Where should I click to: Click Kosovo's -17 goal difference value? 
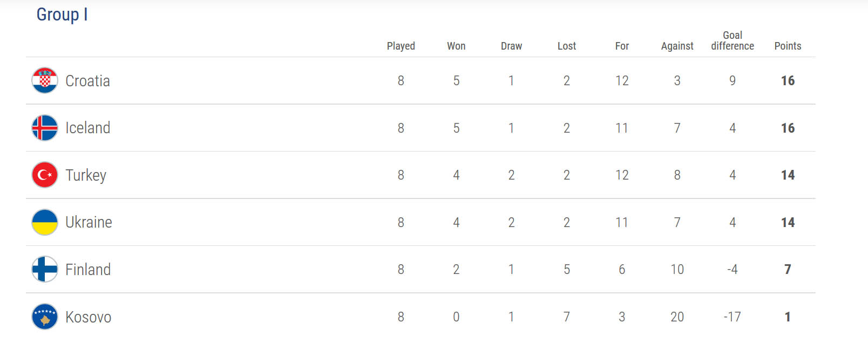coord(733,317)
